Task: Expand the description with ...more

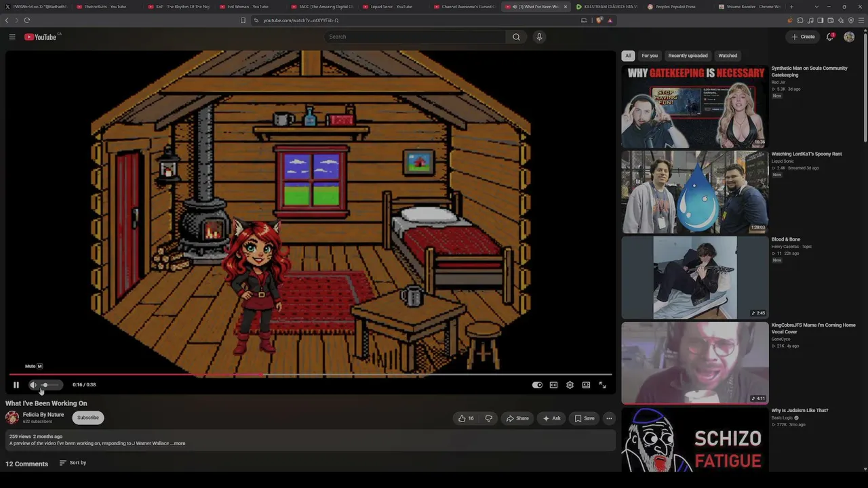Action: coord(178,443)
